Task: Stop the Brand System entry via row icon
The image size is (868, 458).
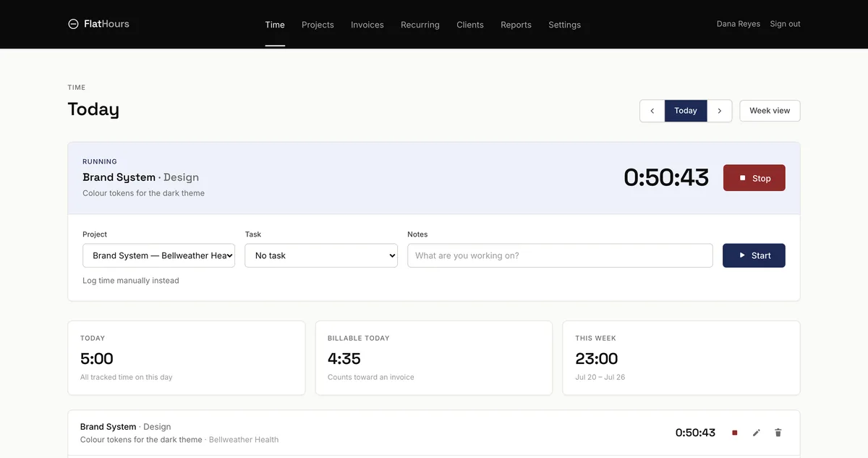Action: [734, 433]
